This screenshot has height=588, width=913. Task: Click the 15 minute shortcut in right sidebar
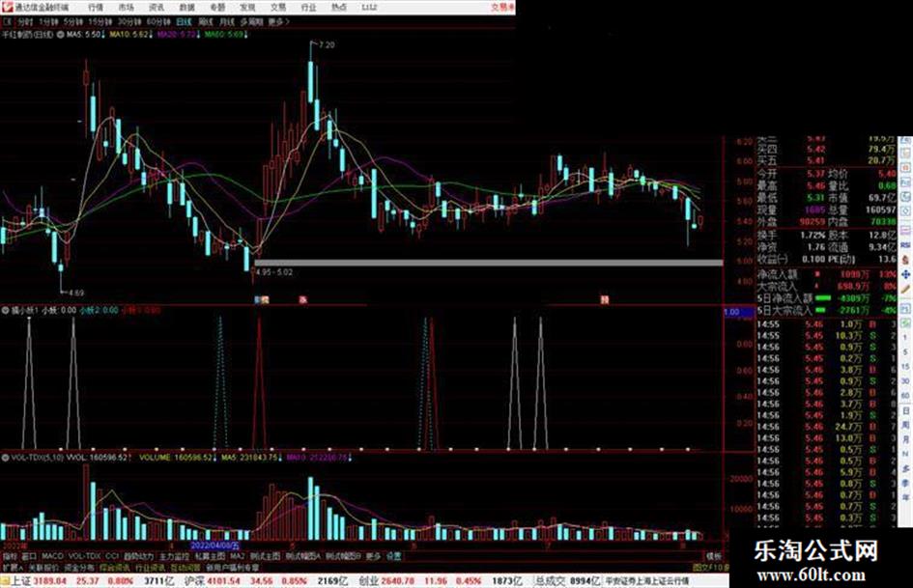pyautogui.click(x=905, y=367)
